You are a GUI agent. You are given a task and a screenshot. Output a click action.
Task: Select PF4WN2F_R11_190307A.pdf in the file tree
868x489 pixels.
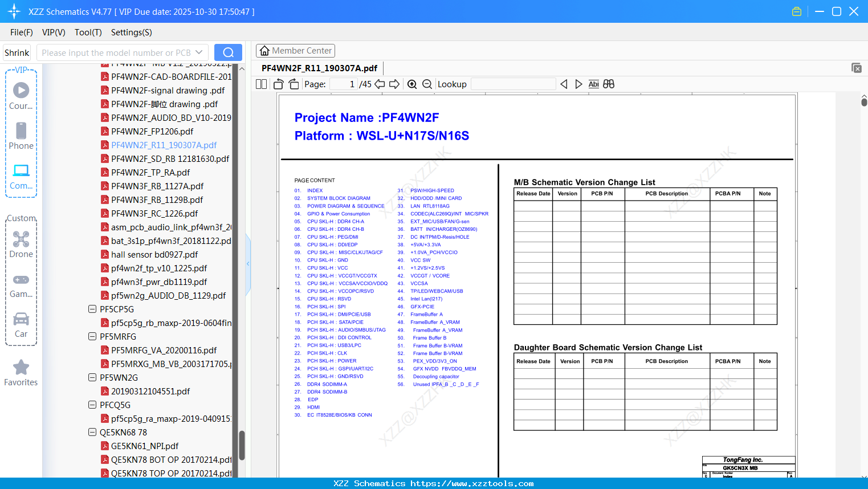click(164, 145)
